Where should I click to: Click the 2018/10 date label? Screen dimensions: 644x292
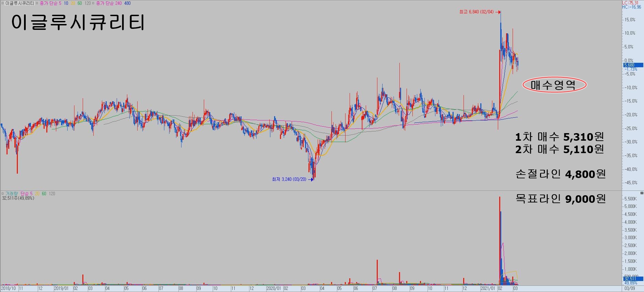pyautogui.click(x=8, y=289)
